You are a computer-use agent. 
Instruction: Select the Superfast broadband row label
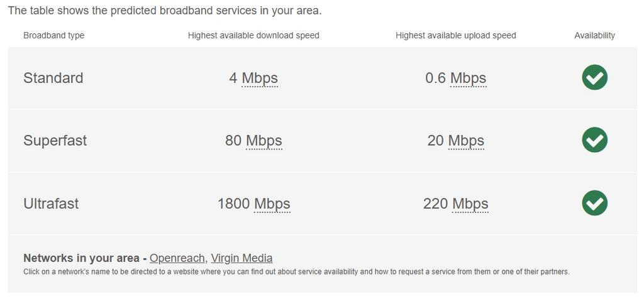[55, 141]
